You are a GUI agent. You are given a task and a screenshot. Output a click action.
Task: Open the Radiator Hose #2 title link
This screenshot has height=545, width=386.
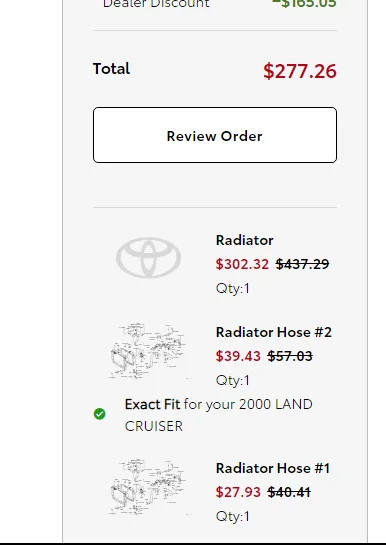(274, 332)
